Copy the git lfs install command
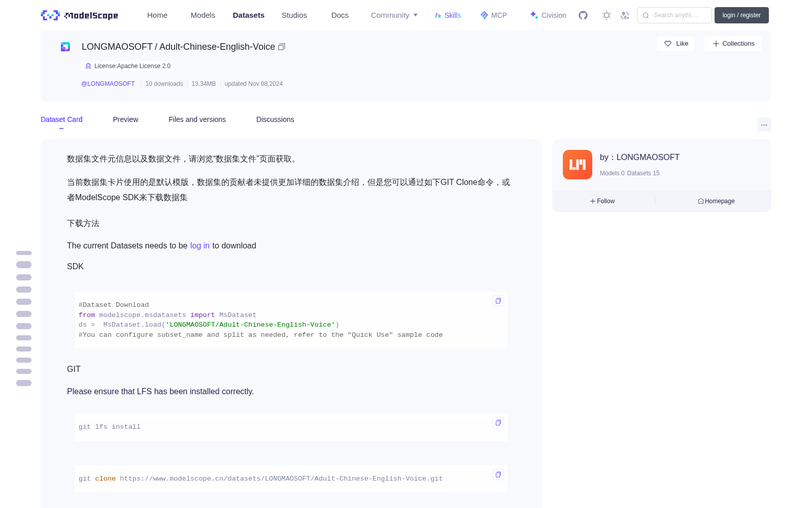812x508 pixels. (498, 423)
